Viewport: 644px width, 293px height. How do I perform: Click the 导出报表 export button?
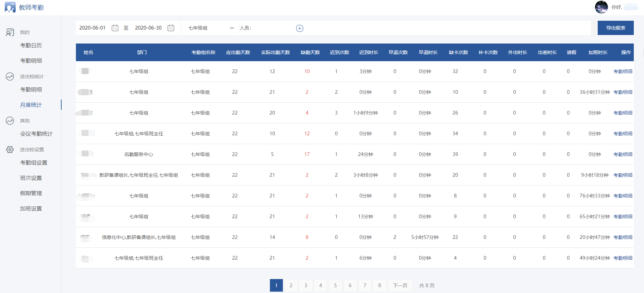[x=615, y=28]
